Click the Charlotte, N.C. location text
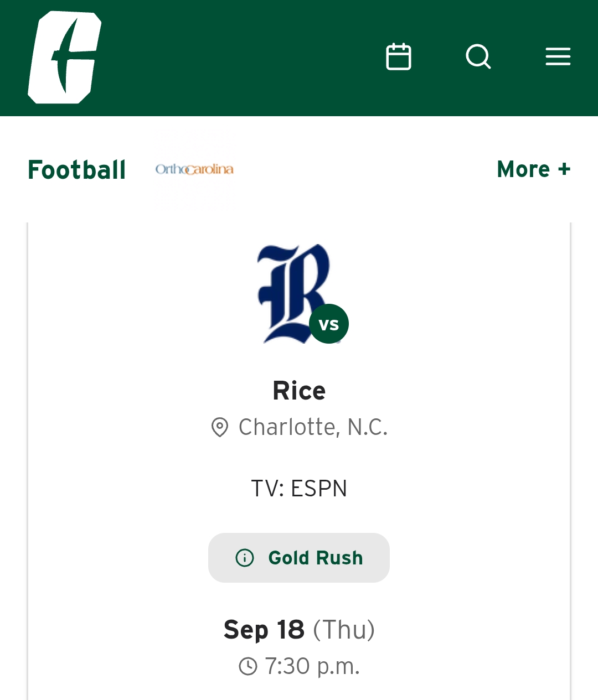Viewport: 598px width, 700px height. 313,427
